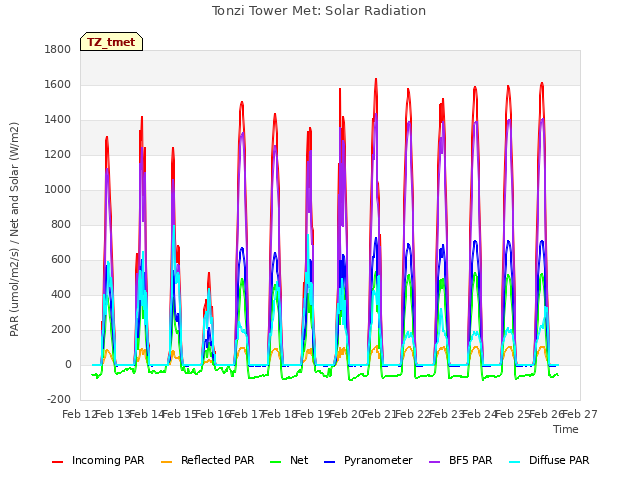
Task: Click the -200 y-axis tick label
Action: [x=59, y=400]
